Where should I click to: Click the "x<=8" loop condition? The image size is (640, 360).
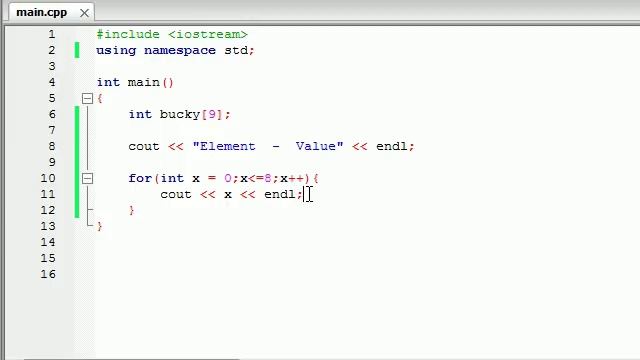click(256, 178)
